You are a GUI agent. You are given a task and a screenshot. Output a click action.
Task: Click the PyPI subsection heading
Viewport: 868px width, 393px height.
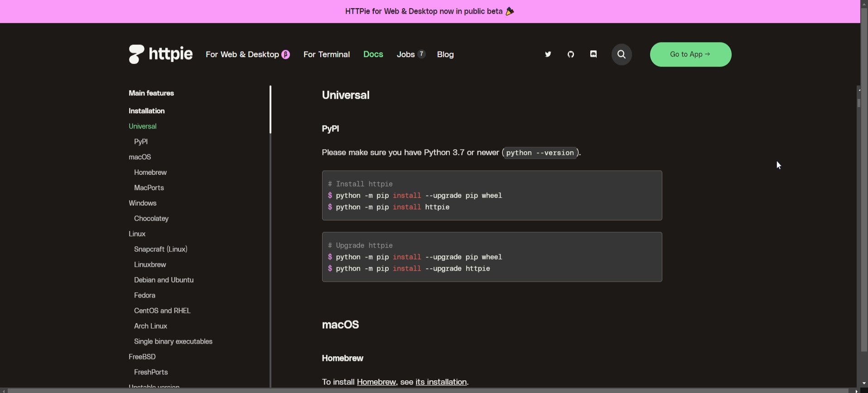point(331,129)
